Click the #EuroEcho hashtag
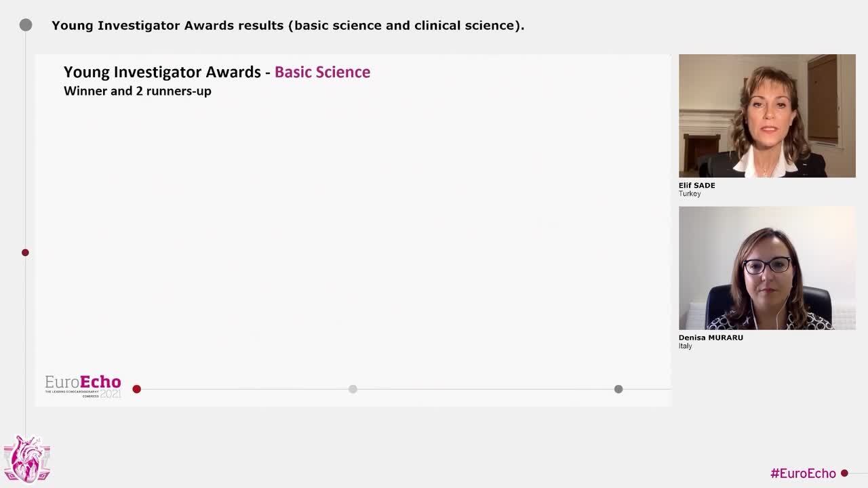The width and height of the screenshot is (868, 488). 803,473
